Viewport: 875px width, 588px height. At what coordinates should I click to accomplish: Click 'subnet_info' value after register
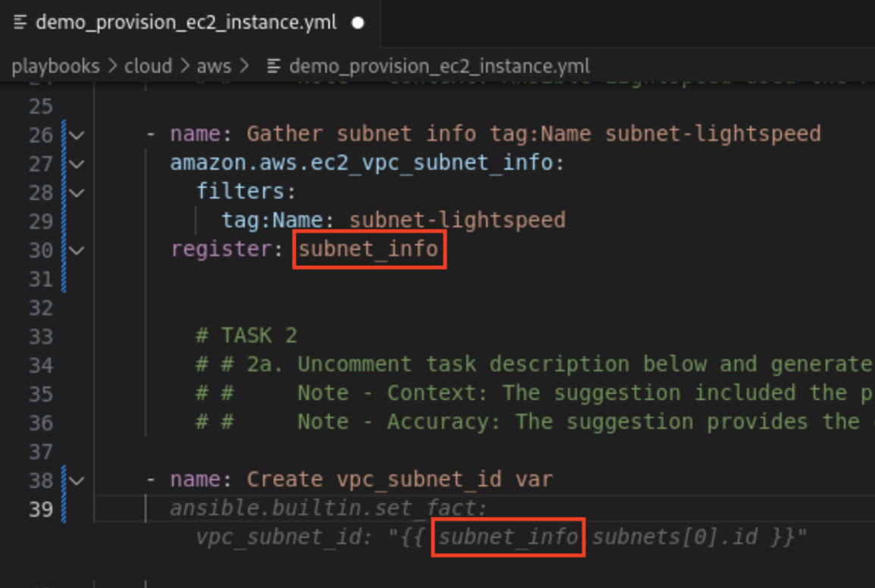coord(369,249)
